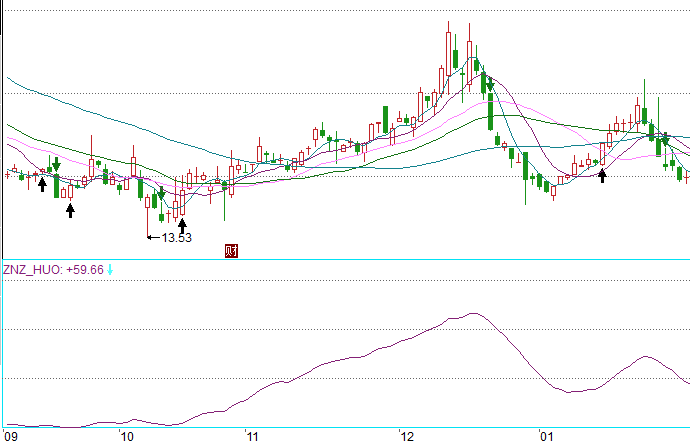Click the red 财 financial marker icon
The height and width of the screenshot is (444, 690).
coord(231,251)
